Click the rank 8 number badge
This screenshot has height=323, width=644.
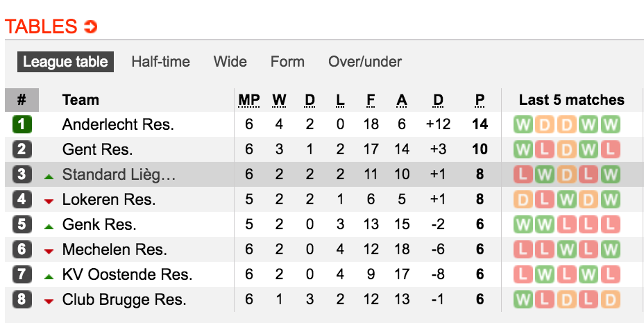coord(22,299)
